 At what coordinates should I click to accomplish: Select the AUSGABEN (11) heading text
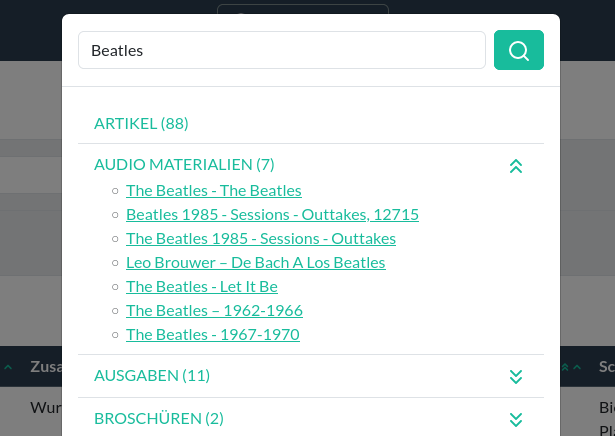pyautogui.click(x=152, y=376)
